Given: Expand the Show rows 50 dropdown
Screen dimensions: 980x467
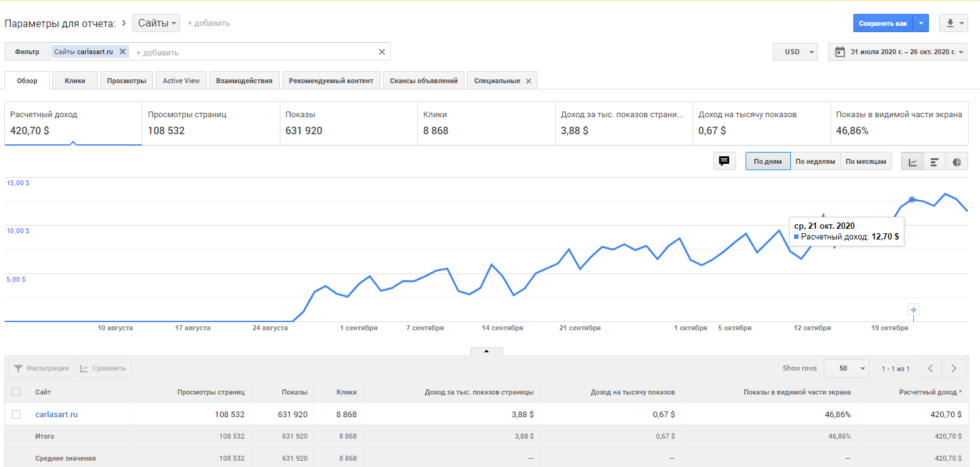Looking at the screenshot, I should (x=846, y=368).
